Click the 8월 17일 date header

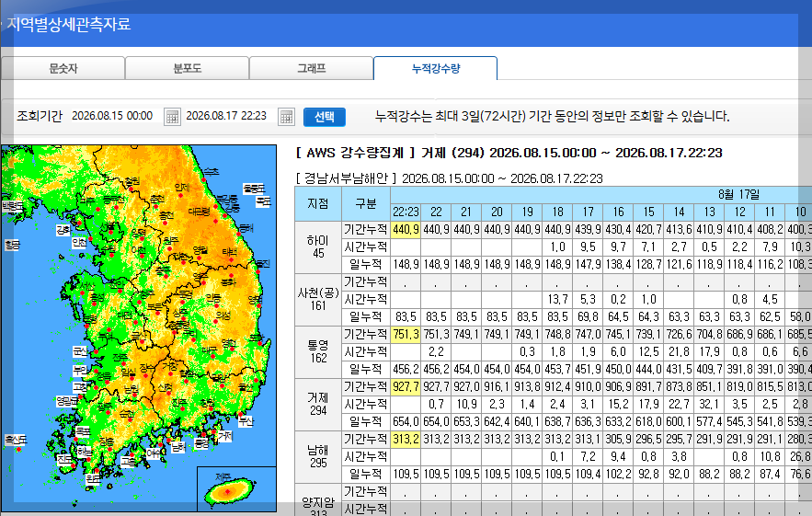739,195
